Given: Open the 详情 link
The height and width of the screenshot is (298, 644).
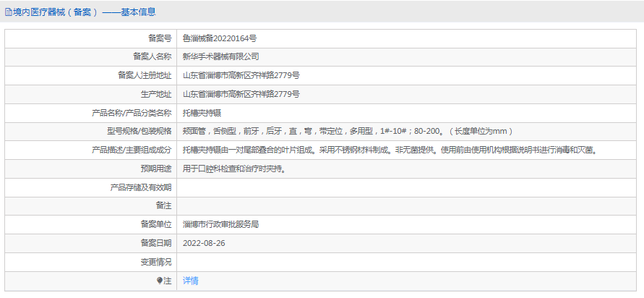Looking at the screenshot, I should (191, 281).
